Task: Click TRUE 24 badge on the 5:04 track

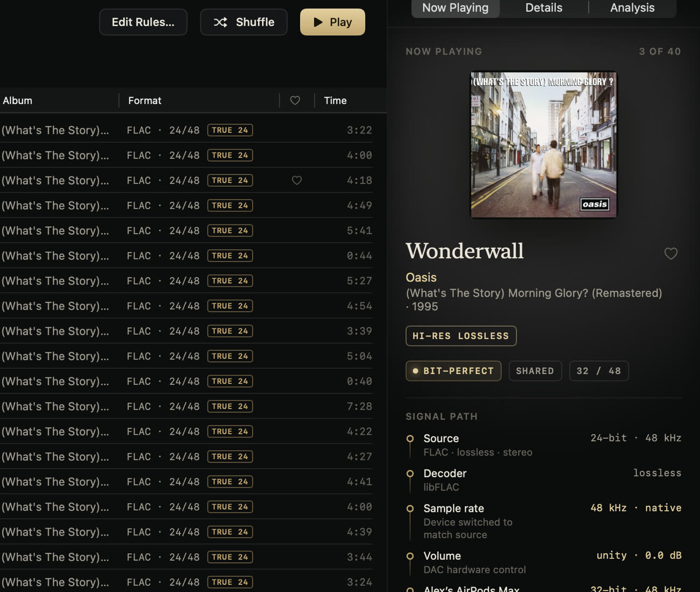Action: (x=230, y=356)
